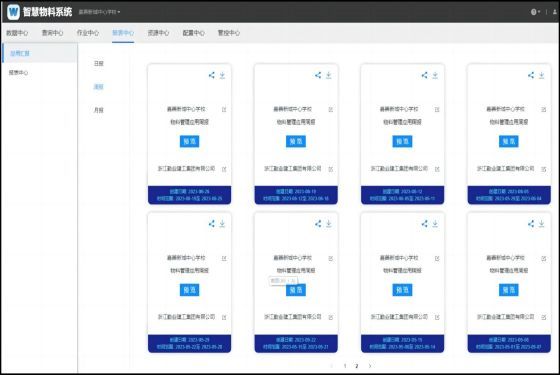Share the report created 2023-06-19
Image resolution: width=560 pixels, height=375 pixels.
pos(318,75)
